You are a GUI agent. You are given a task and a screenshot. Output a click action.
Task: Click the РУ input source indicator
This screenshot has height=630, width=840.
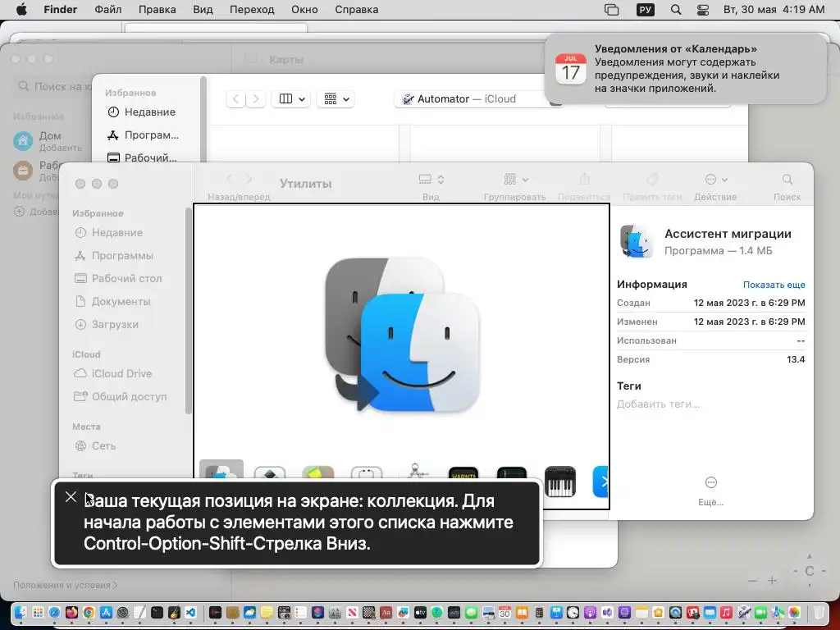(x=646, y=10)
